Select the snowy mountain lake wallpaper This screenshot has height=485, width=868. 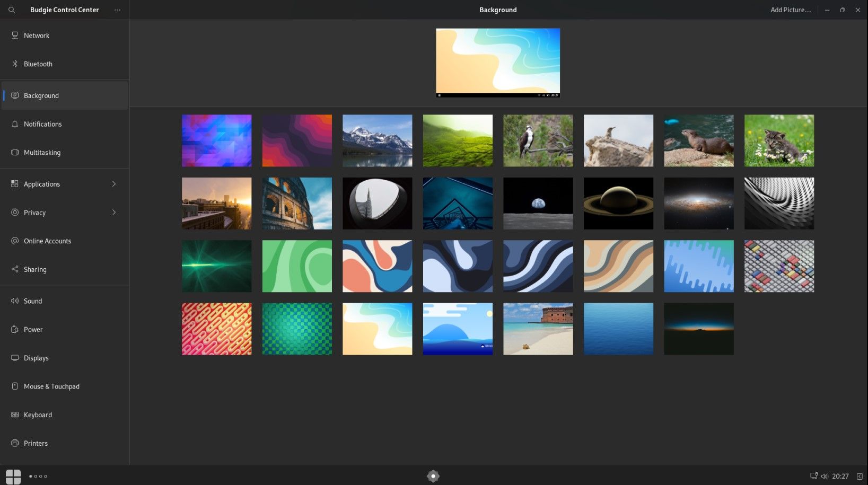(x=377, y=140)
